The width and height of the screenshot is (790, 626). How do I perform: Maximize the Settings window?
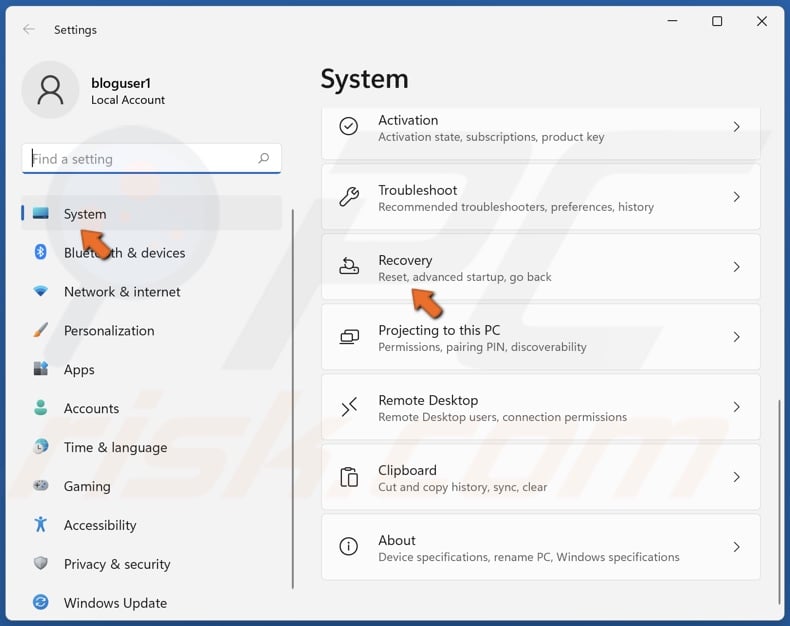[x=717, y=21]
